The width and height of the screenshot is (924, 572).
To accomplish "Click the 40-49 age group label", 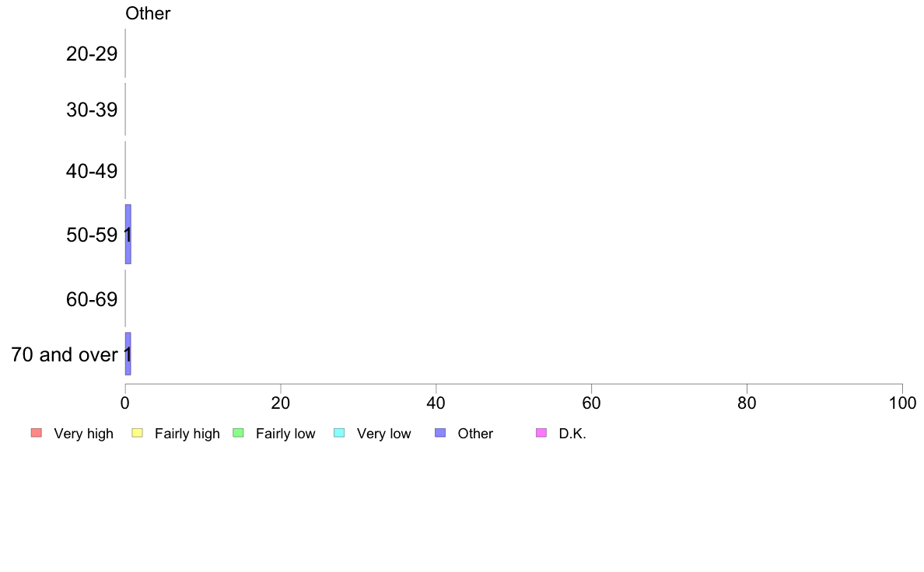I will 92,171.
